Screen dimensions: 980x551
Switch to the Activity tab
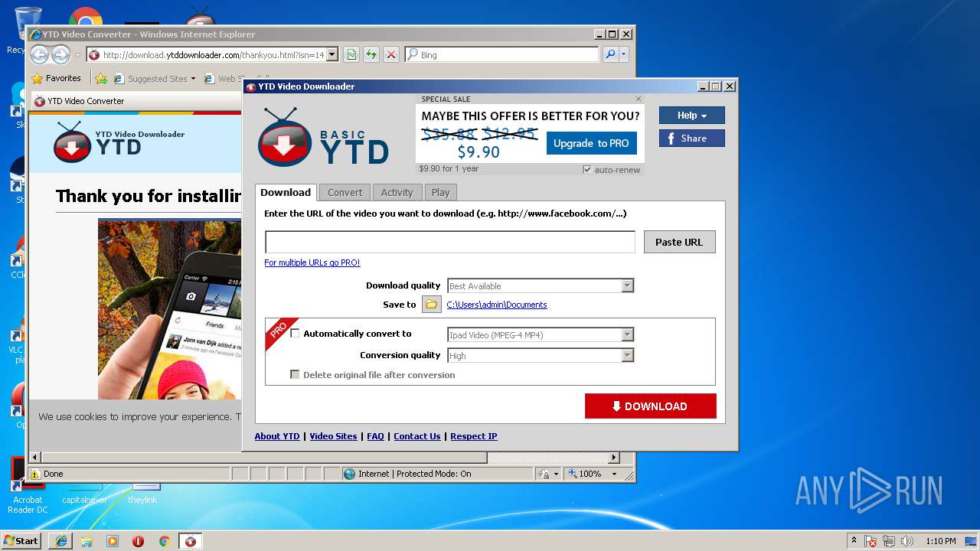pos(397,192)
